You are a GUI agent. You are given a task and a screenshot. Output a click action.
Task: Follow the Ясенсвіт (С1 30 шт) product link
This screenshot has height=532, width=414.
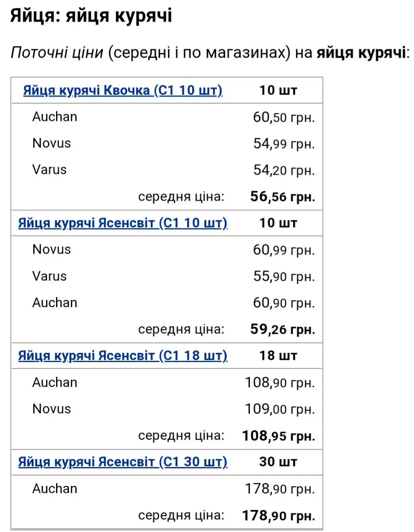tap(122, 462)
